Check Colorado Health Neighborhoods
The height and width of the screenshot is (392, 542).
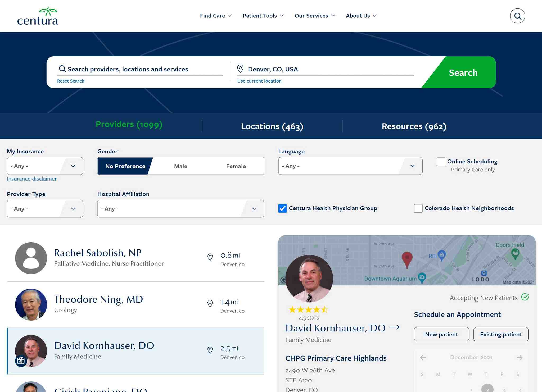pyautogui.click(x=418, y=208)
